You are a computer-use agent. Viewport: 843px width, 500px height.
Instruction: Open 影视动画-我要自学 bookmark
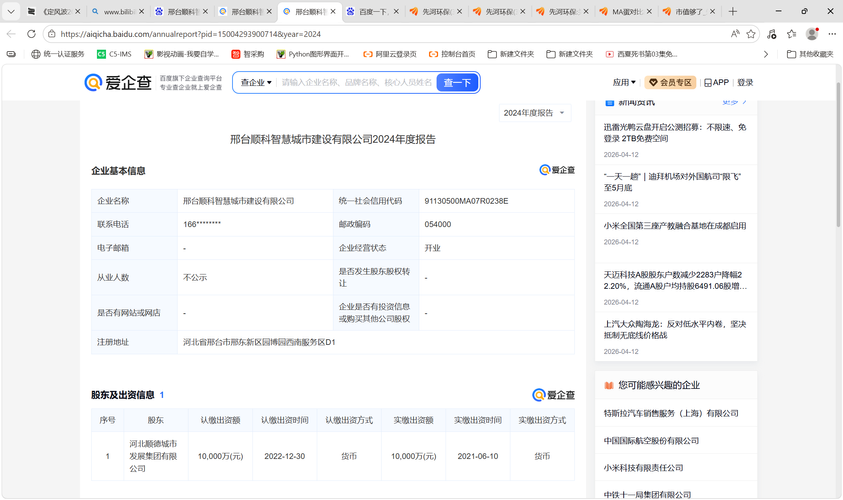182,54
